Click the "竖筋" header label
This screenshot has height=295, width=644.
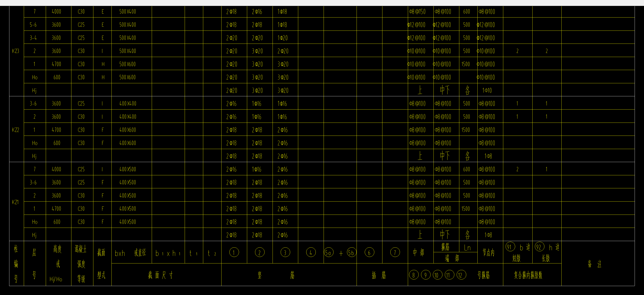[x=276, y=275]
